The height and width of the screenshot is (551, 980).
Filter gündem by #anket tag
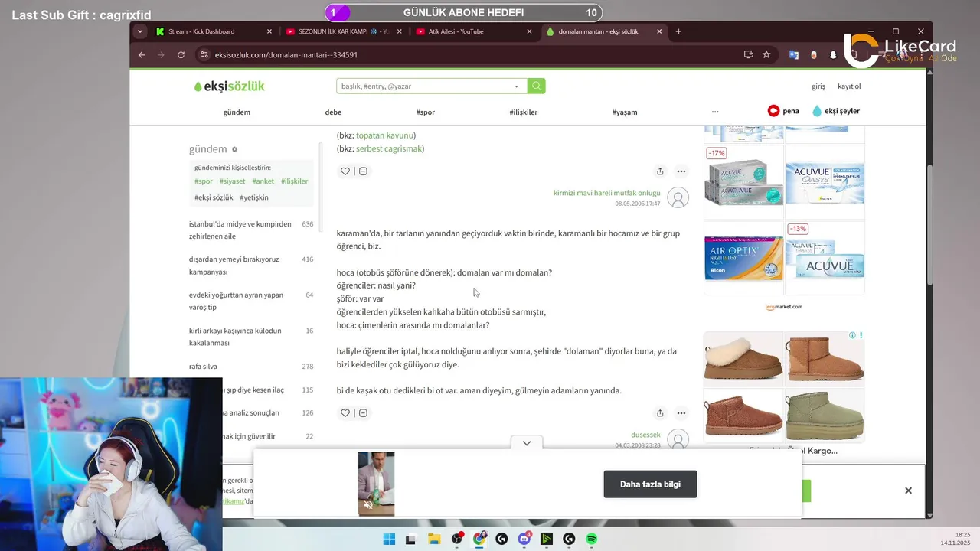[x=263, y=181]
